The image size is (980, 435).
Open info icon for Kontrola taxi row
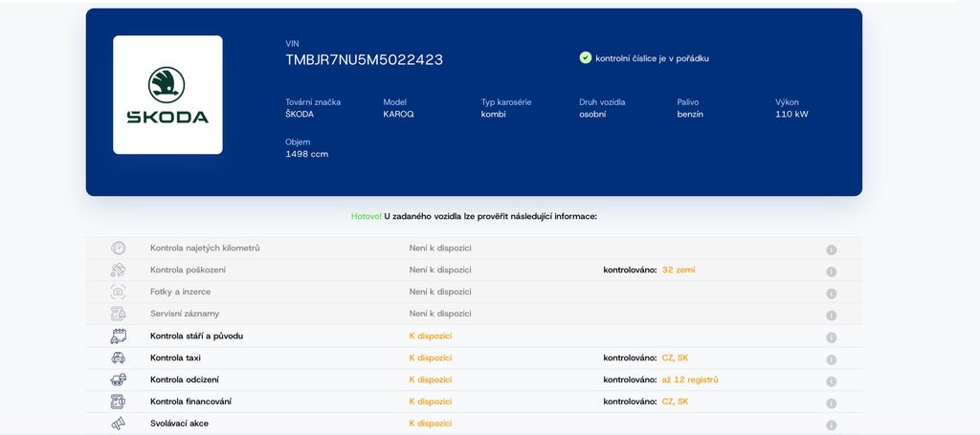click(x=832, y=359)
